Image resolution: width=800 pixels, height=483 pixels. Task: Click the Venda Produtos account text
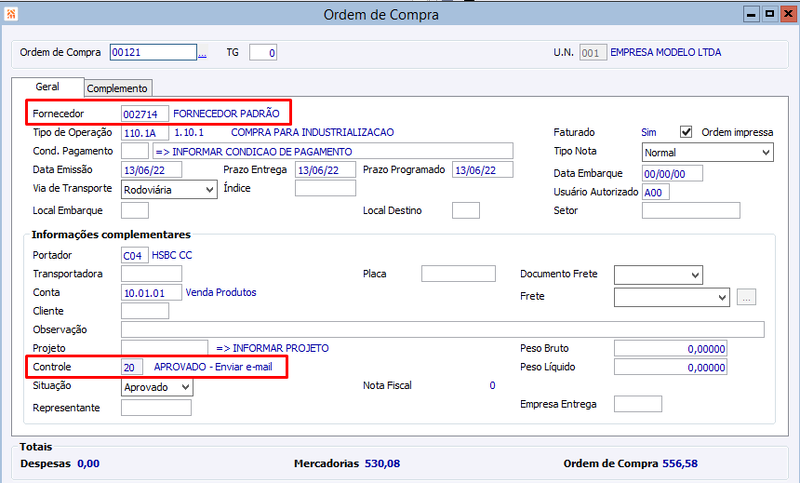pos(221,292)
